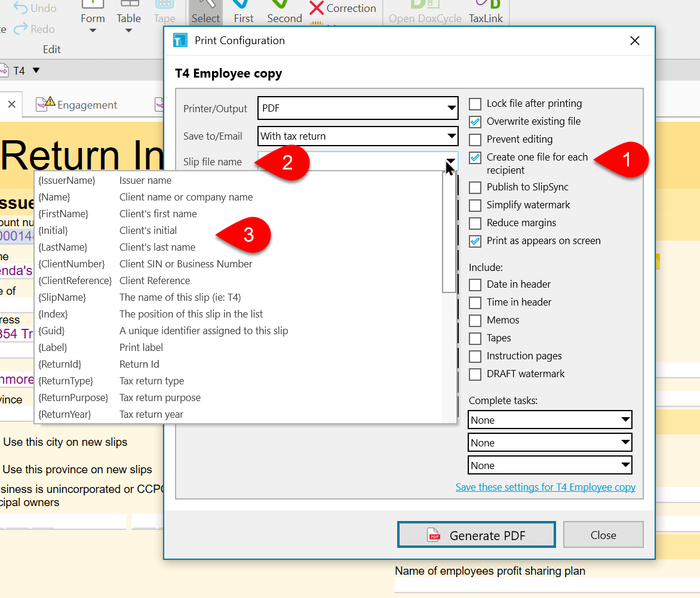
Task: Select {ReturnYear} entry
Action: coord(239,414)
